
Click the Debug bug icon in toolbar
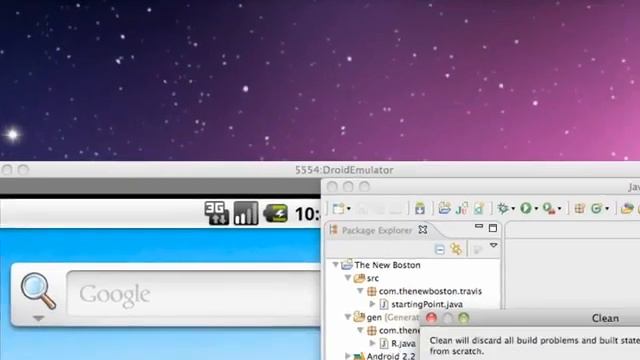tap(503, 209)
